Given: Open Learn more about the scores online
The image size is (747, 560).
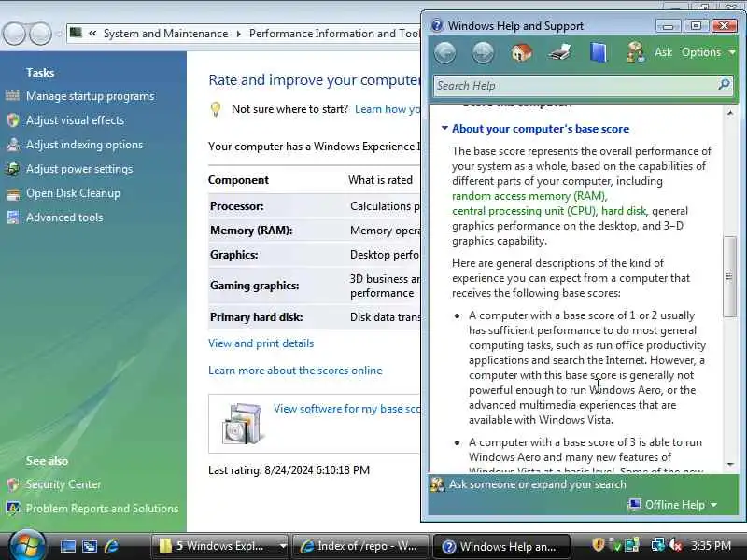Looking at the screenshot, I should pyautogui.click(x=295, y=371).
